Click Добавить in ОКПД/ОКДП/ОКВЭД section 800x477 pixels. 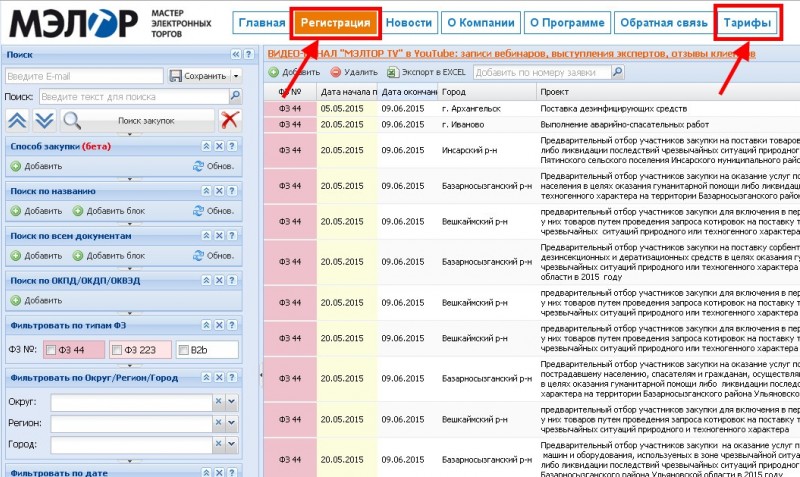tap(36, 300)
